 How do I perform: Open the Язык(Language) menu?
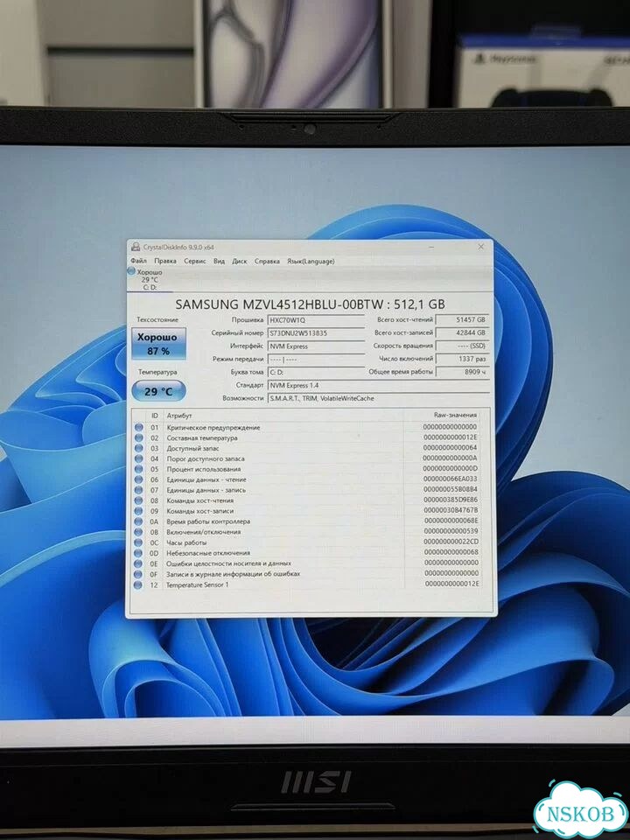[311, 261]
